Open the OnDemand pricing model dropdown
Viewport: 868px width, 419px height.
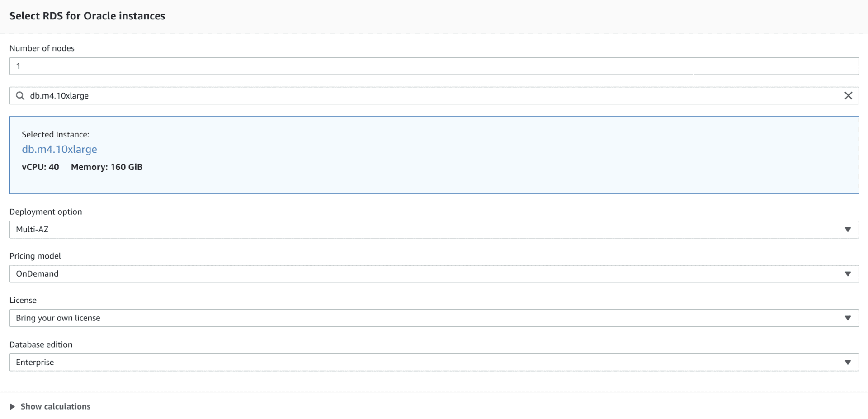coord(434,274)
